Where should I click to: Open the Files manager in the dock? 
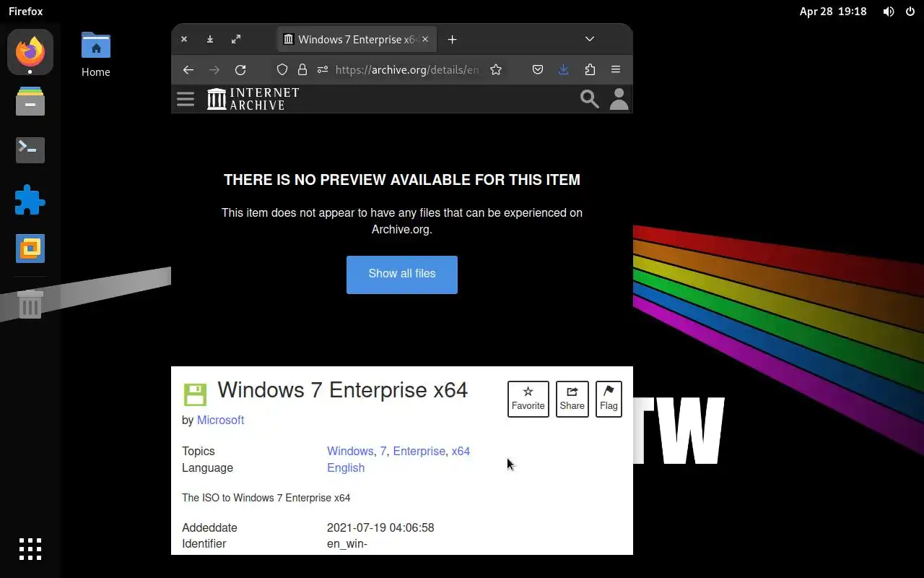pyautogui.click(x=30, y=101)
